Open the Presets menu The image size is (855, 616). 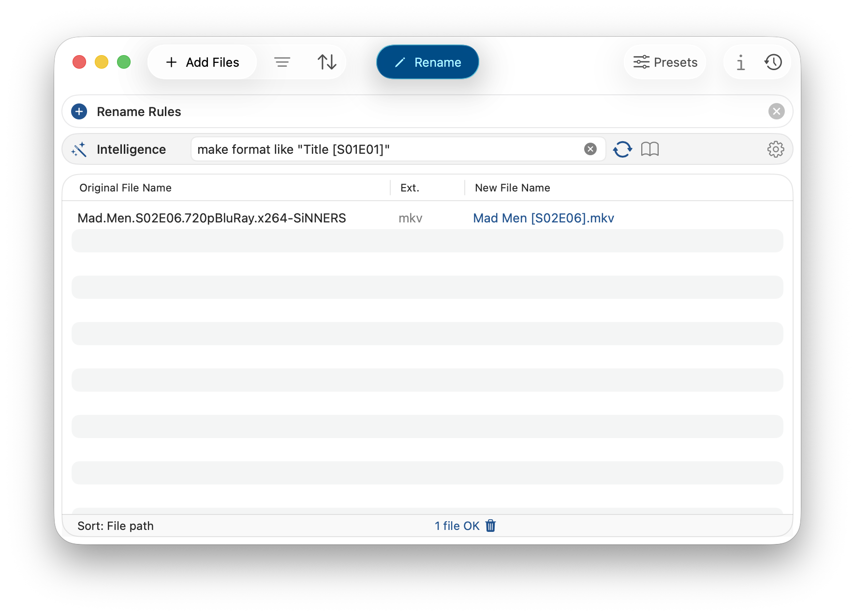click(665, 62)
